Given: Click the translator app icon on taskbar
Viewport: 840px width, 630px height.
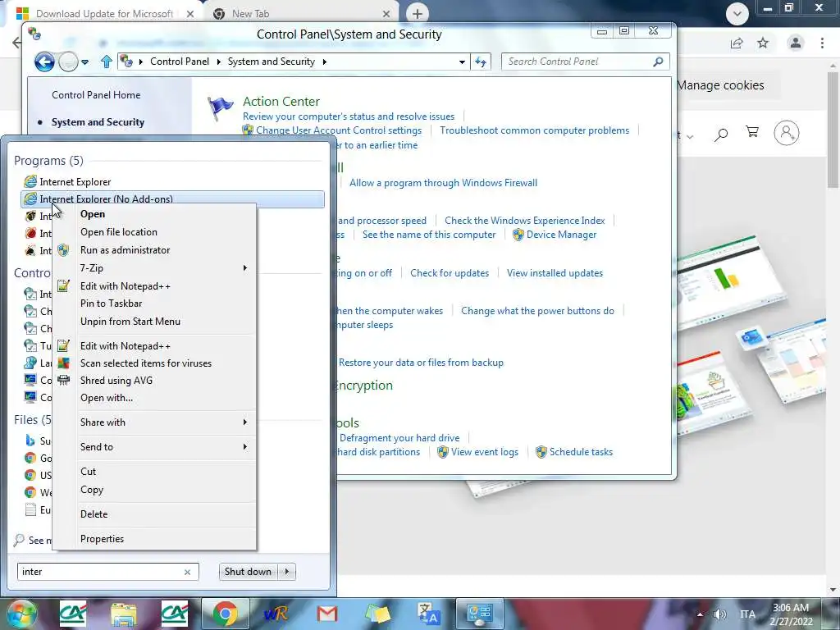Looking at the screenshot, I should (x=428, y=614).
